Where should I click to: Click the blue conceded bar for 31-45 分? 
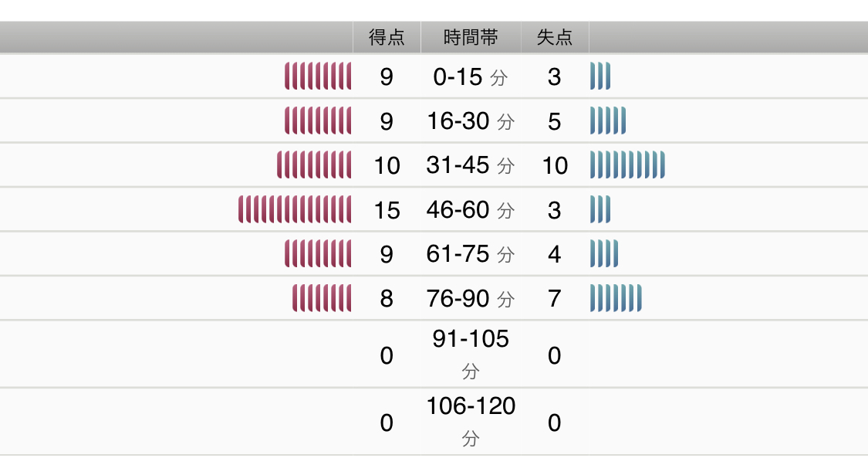[627, 165]
